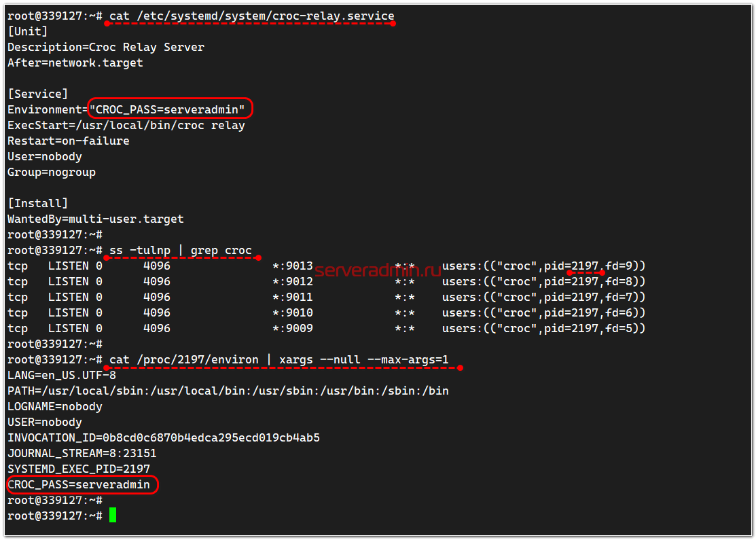The image size is (756, 540).
Task: Click the 'Restart=on-failure' line
Action: pyautogui.click(x=69, y=141)
